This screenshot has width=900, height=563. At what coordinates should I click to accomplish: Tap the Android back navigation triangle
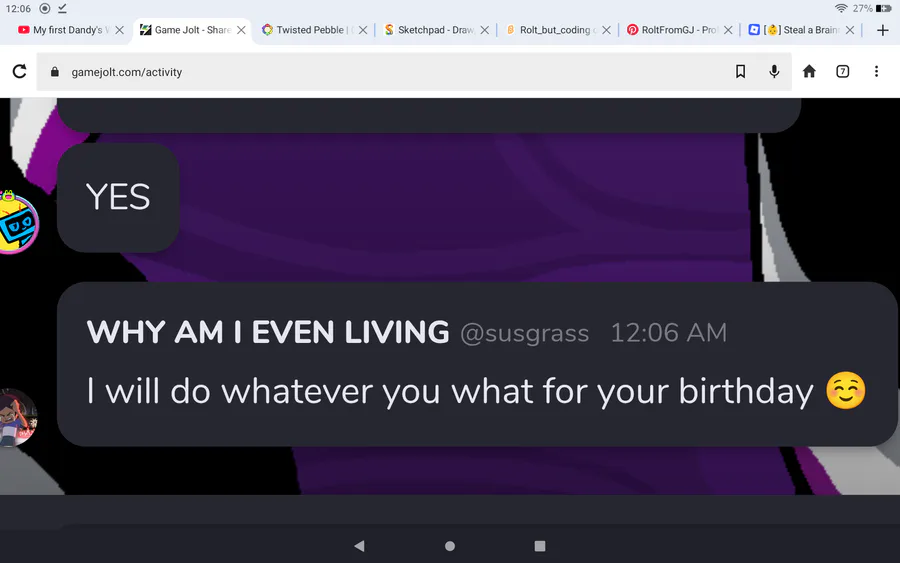pos(359,546)
